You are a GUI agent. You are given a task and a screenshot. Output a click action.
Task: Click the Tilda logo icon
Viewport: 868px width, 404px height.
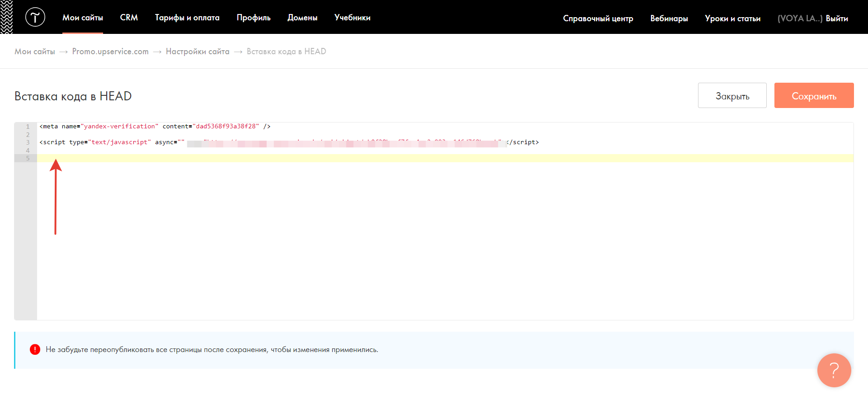[35, 17]
